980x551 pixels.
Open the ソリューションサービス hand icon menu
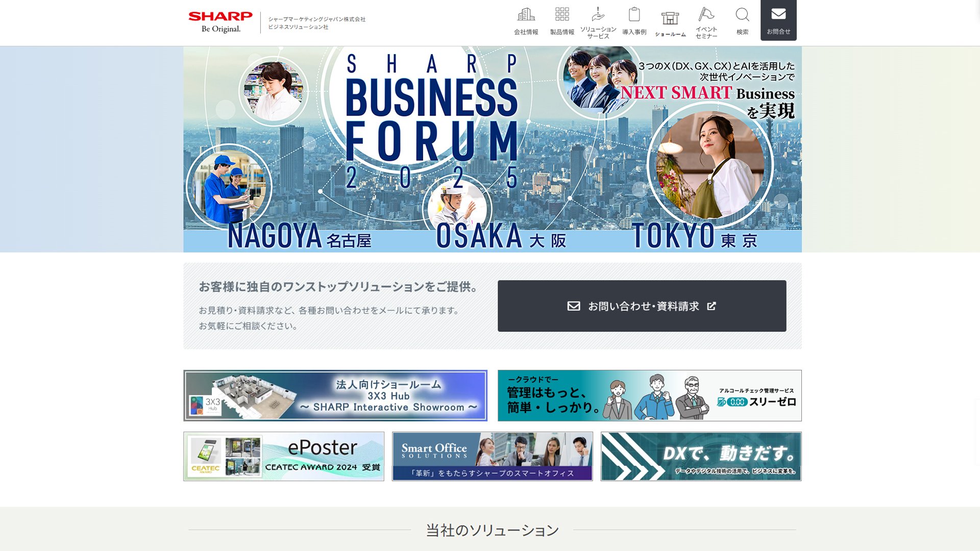click(x=598, y=22)
